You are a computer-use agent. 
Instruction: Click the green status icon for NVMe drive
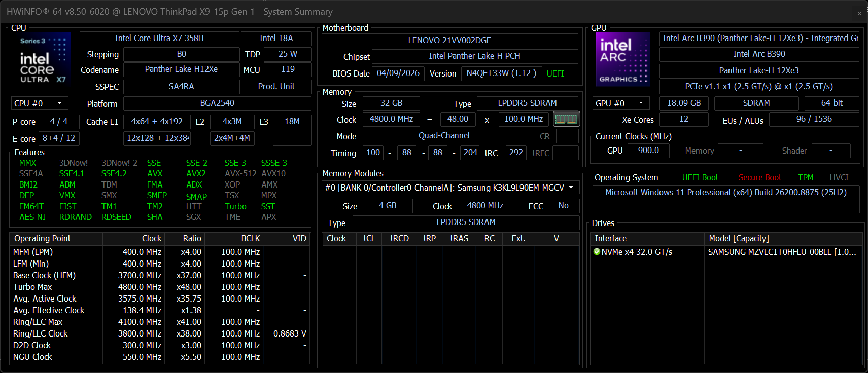pyautogui.click(x=597, y=252)
